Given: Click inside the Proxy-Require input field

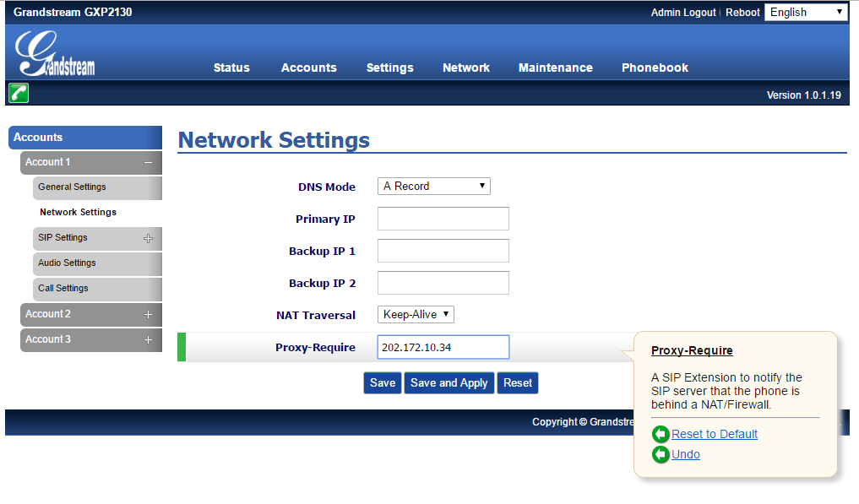Looking at the screenshot, I should (443, 346).
